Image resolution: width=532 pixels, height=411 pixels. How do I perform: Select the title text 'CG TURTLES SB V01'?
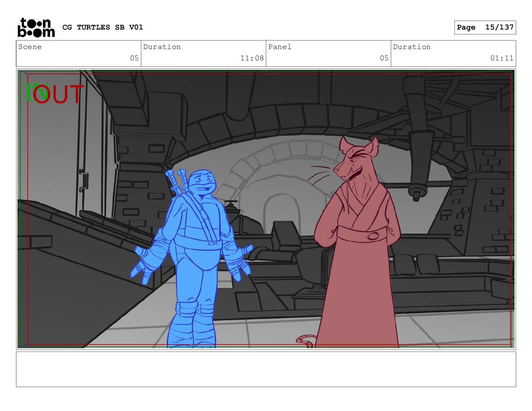point(103,27)
